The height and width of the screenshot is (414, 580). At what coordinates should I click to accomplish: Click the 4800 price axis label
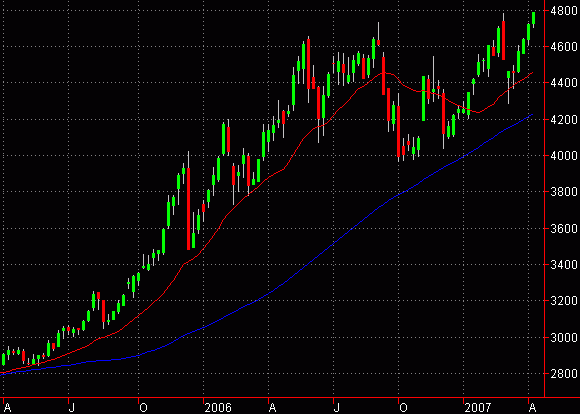[x=564, y=11]
